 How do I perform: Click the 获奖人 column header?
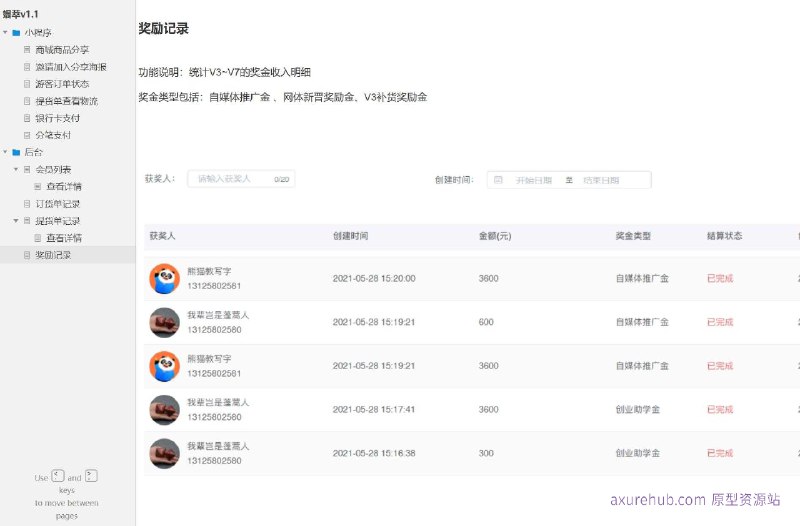pos(162,236)
